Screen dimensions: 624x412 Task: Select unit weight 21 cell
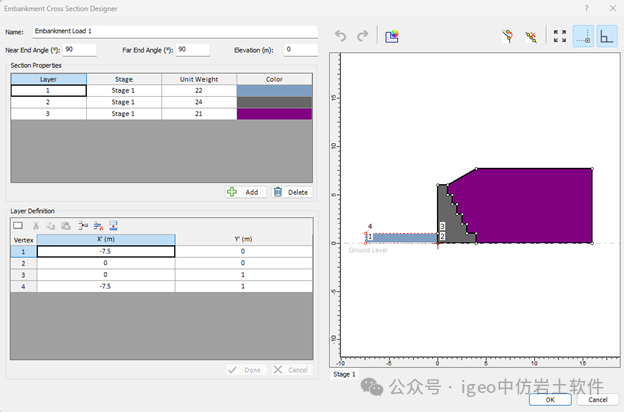tap(199, 114)
